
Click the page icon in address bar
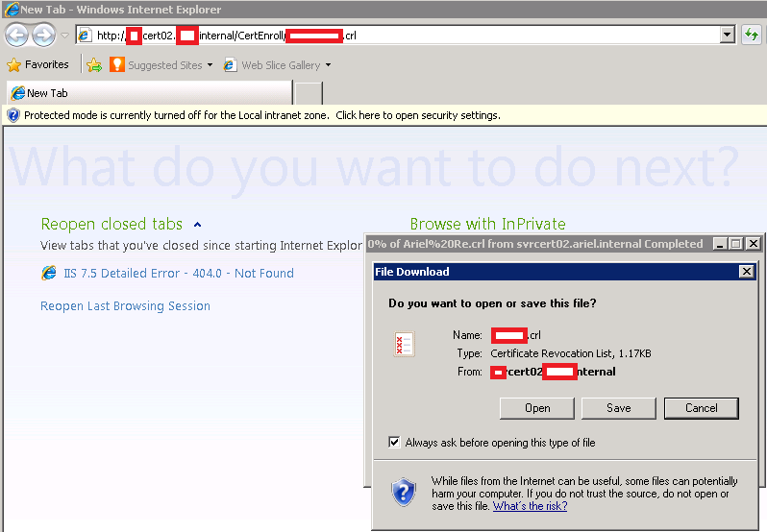coord(85,36)
